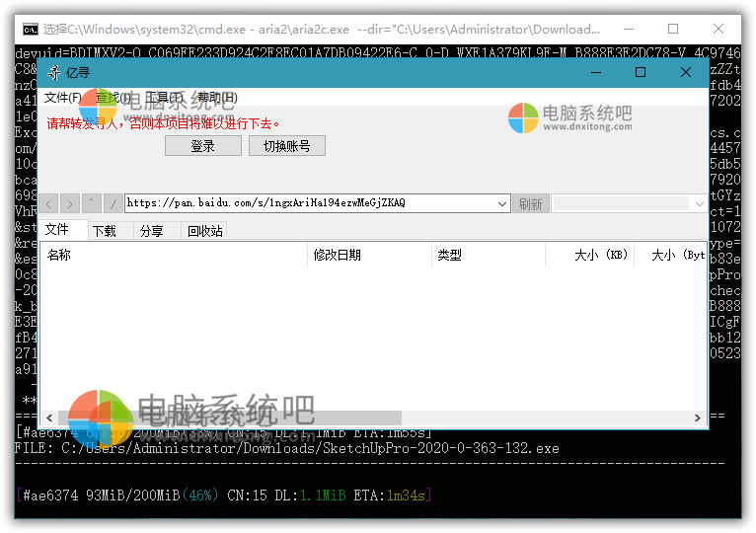Click the 登录 button

click(x=203, y=146)
